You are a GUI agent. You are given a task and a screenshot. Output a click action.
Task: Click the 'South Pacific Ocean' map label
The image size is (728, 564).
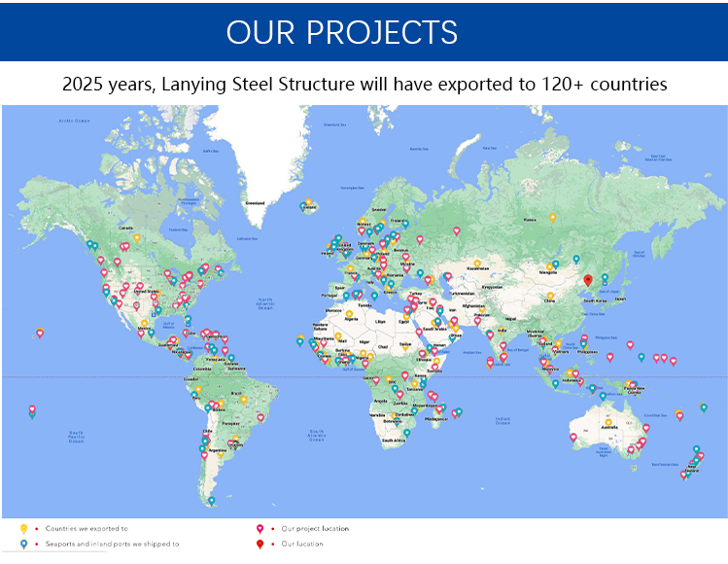(76, 437)
